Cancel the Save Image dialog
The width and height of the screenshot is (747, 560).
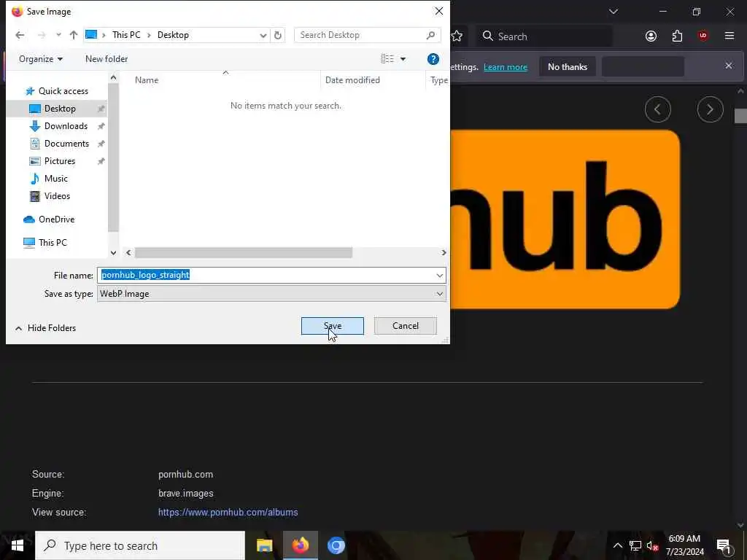pyautogui.click(x=406, y=326)
